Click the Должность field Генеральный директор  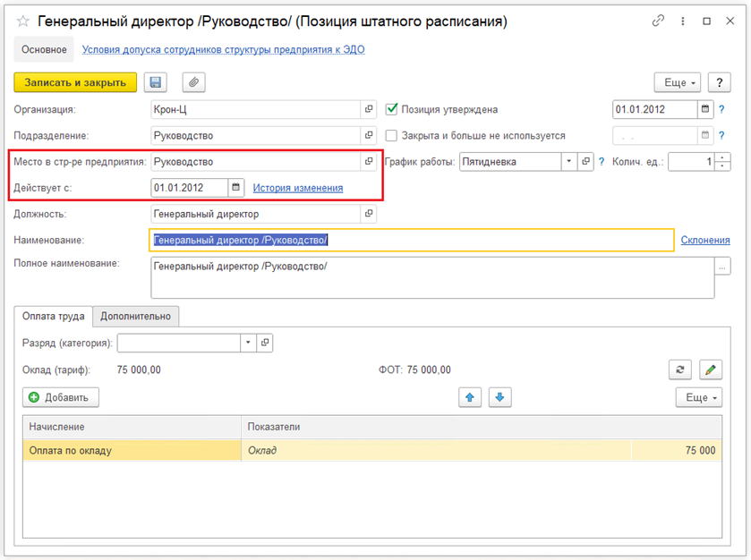pos(256,214)
